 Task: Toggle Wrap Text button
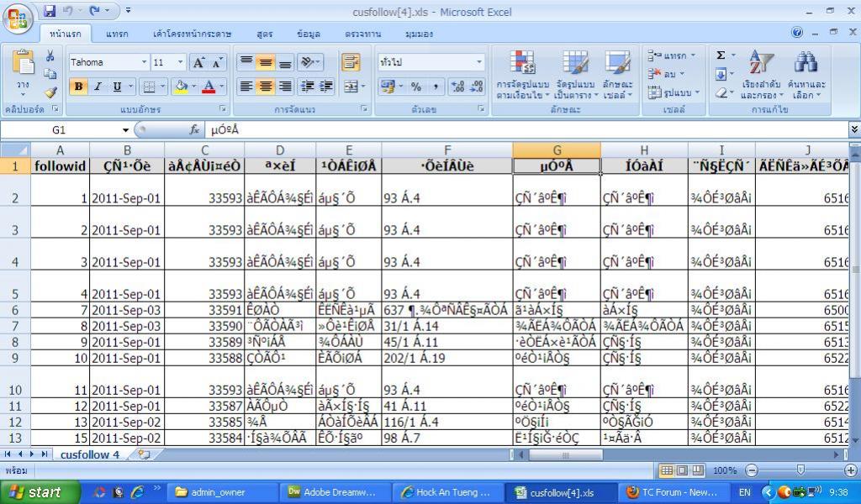350,62
